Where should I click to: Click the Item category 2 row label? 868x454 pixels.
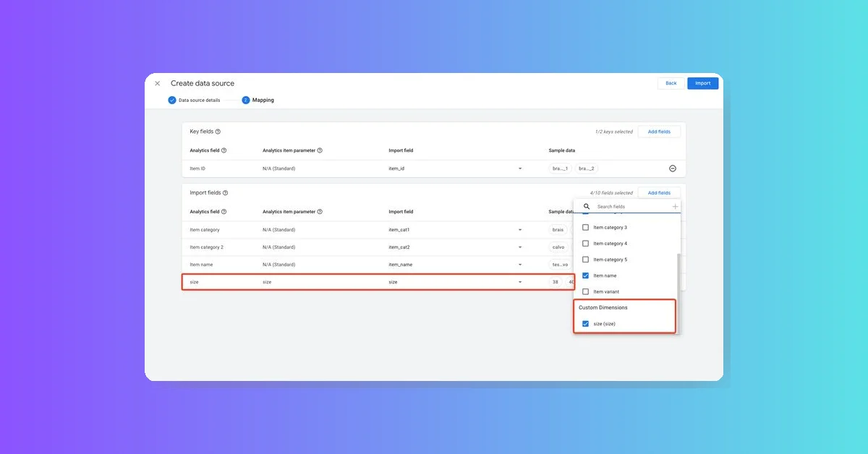point(206,247)
